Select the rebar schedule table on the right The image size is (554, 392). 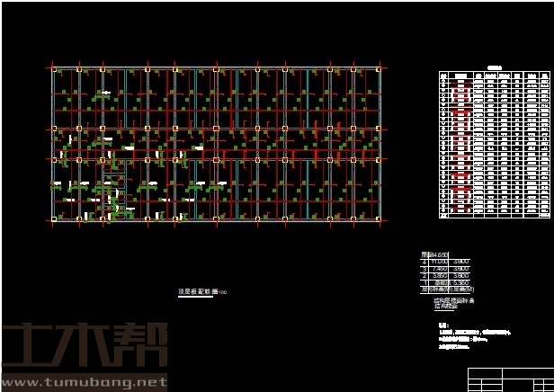coord(495,144)
